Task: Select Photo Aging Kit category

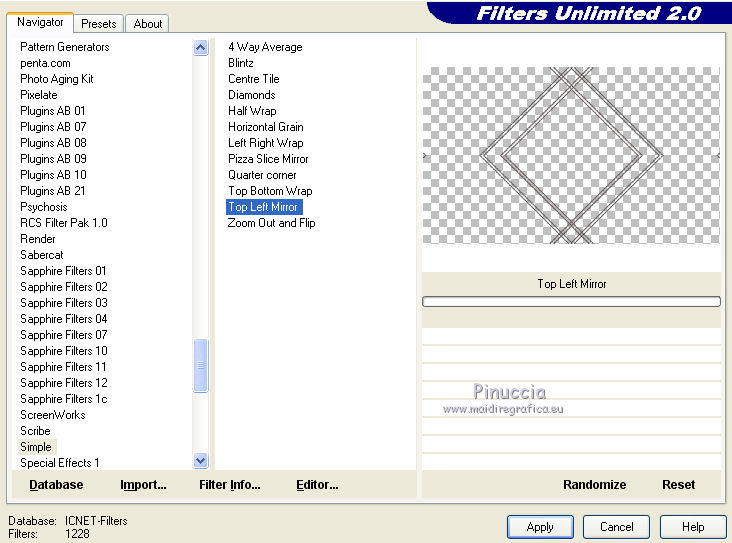Action: point(56,79)
